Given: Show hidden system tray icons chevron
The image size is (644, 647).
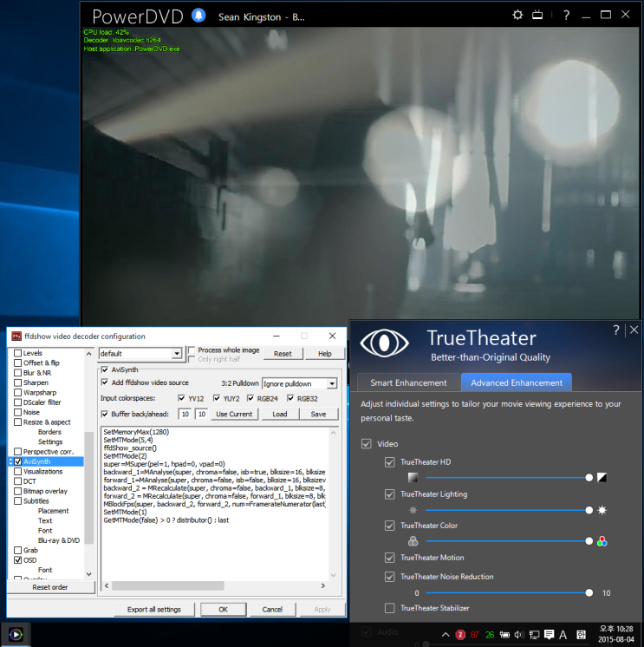Looking at the screenshot, I should click(x=446, y=635).
